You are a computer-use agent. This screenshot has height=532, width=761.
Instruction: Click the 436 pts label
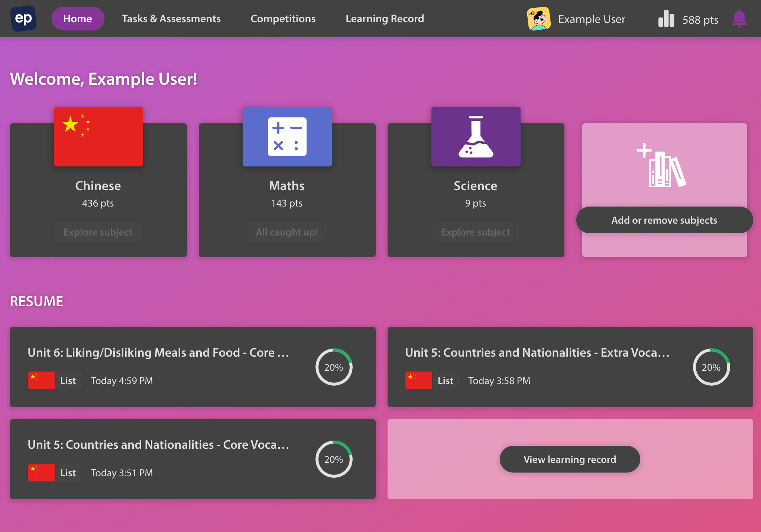point(98,203)
